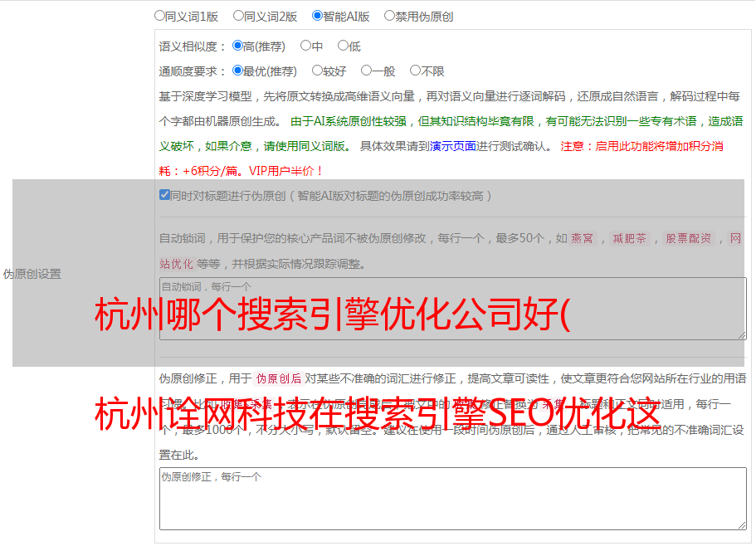Set 通顺度要求 to 较好
756x546 pixels.
[317, 71]
